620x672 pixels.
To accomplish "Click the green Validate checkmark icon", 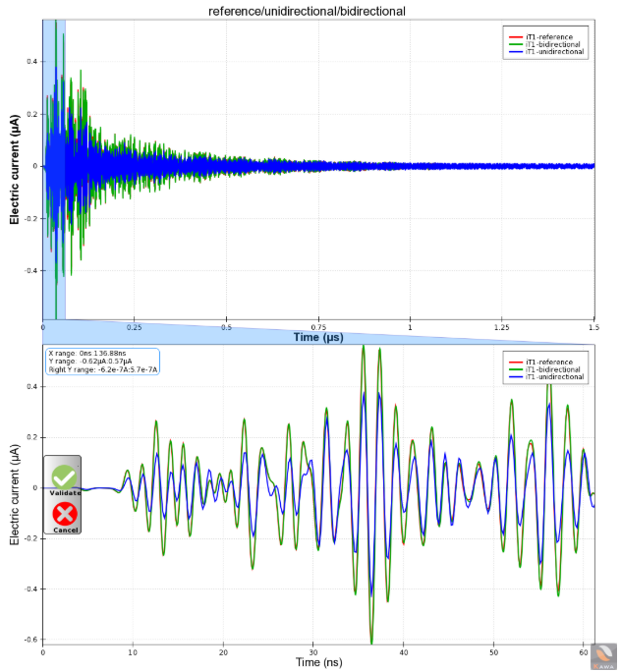I will [x=65, y=476].
